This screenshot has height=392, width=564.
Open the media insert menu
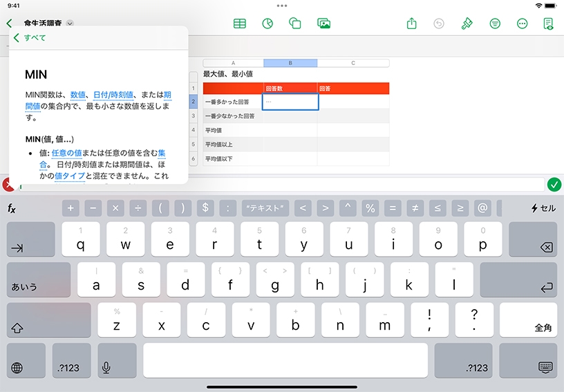point(323,24)
